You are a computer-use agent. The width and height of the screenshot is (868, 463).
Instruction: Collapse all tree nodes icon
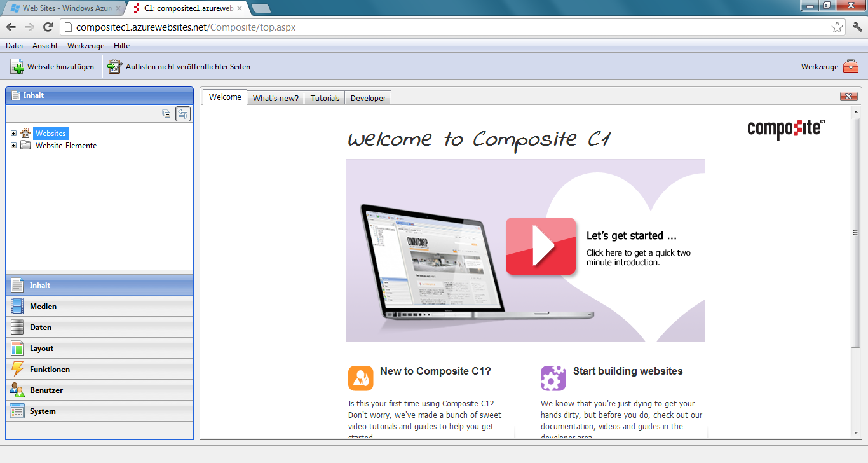pyautogui.click(x=166, y=114)
